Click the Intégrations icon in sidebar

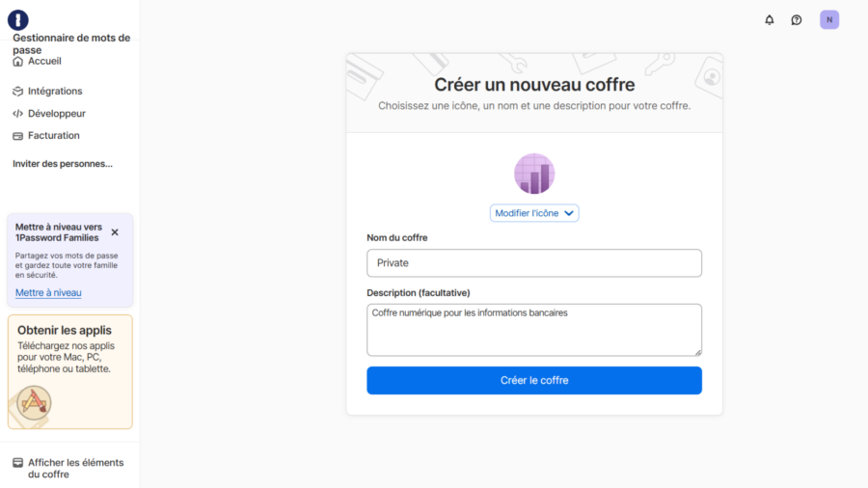(17, 91)
